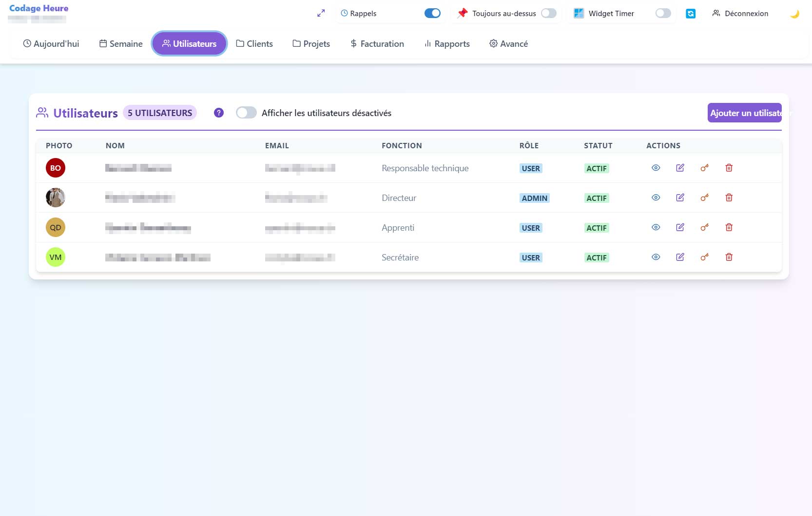Screen dimensions: 812x516
Task: Toggle dark mode with moon icon
Action: pyautogui.click(x=794, y=14)
